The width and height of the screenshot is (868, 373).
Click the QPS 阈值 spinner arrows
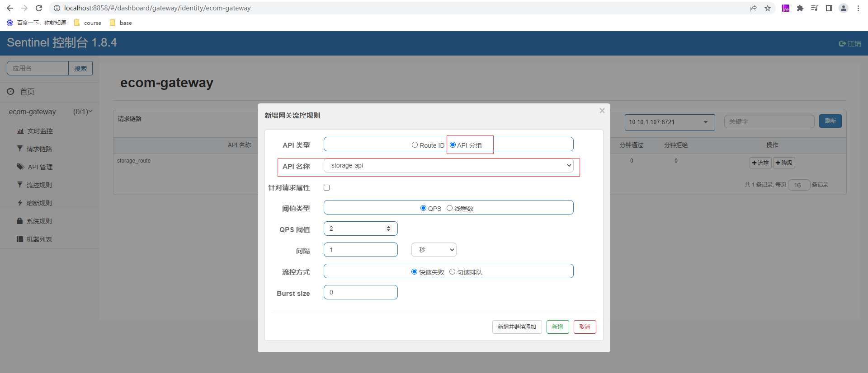click(x=388, y=229)
